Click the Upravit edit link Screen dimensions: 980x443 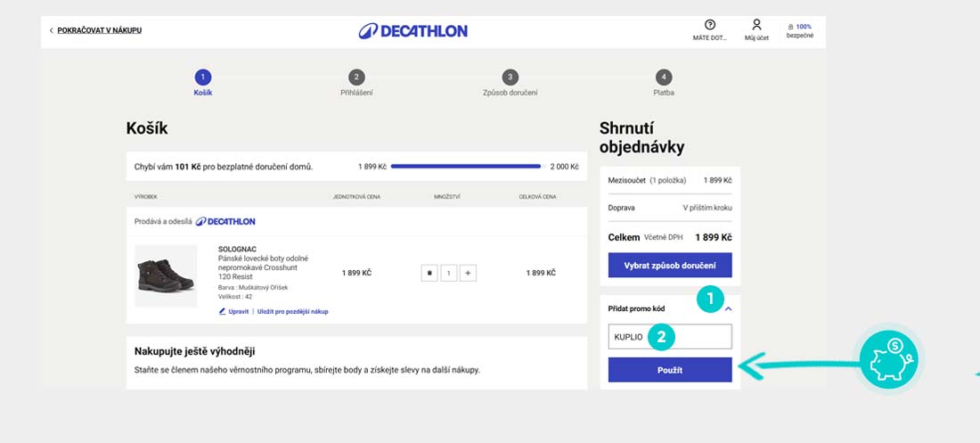click(233, 312)
